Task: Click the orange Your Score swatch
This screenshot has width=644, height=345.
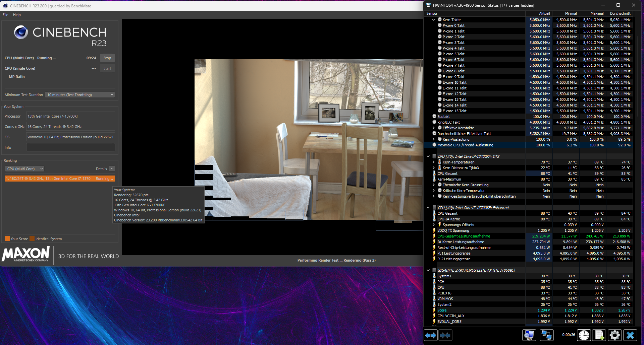Action: [x=7, y=239]
